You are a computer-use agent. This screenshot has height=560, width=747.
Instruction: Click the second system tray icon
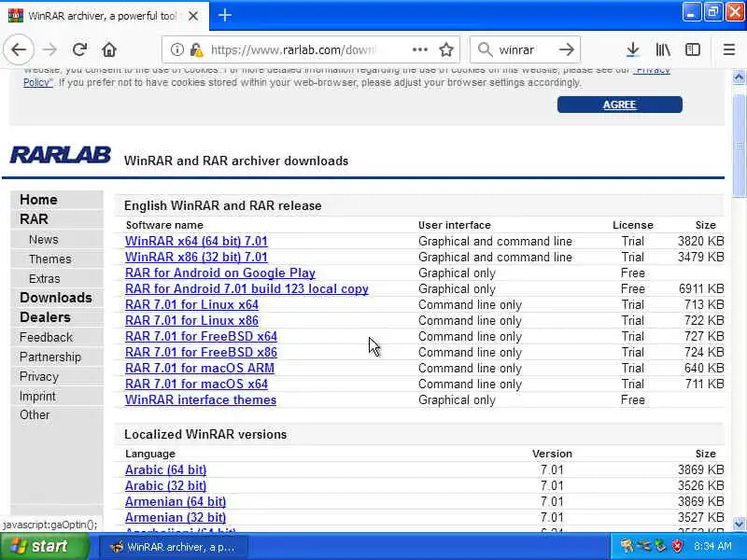pos(644,546)
